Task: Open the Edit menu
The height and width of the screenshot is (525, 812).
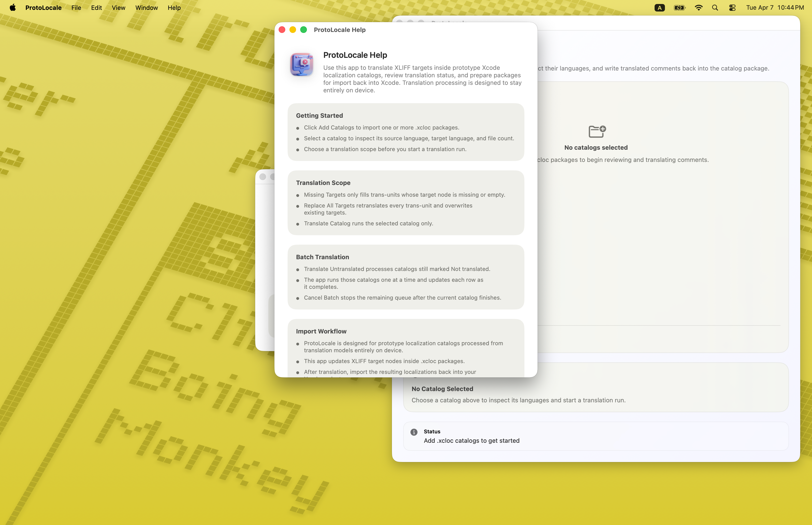Action: point(96,8)
